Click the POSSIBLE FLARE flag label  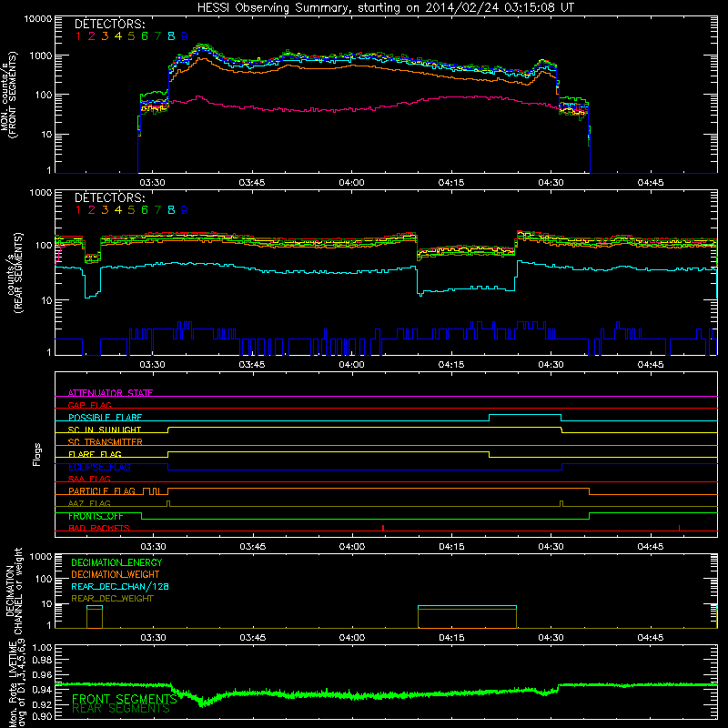coord(105,418)
